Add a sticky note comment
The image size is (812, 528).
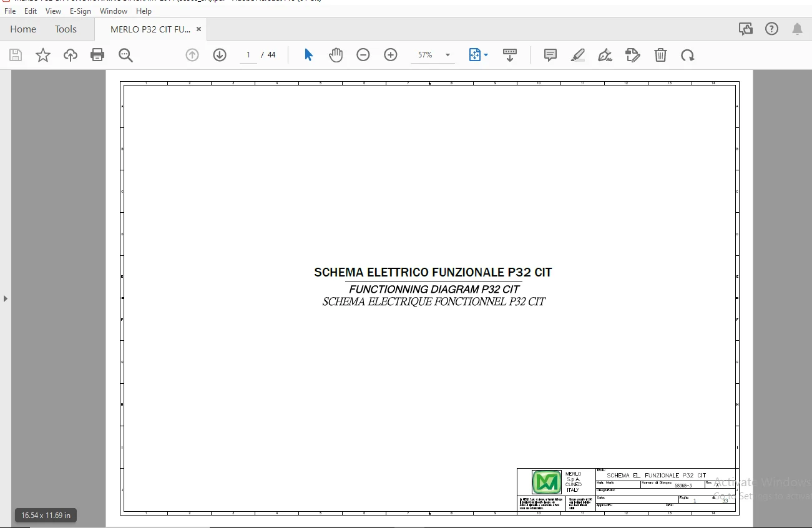point(550,55)
